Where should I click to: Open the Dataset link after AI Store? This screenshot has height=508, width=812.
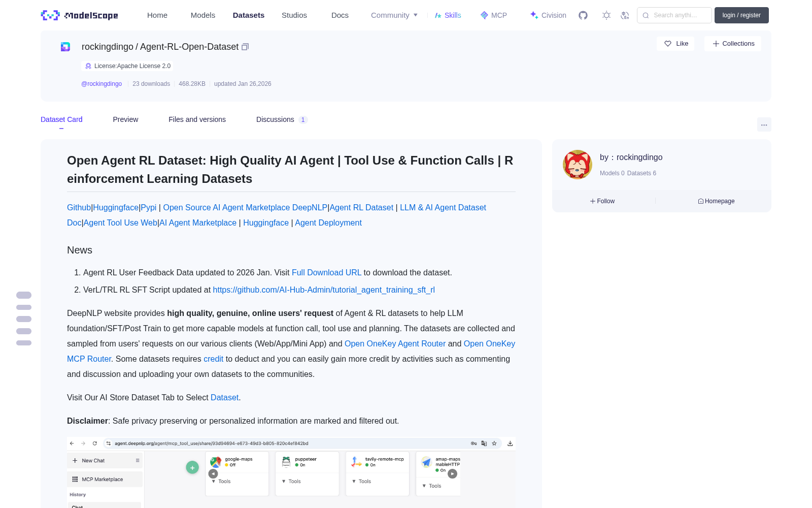click(x=224, y=397)
